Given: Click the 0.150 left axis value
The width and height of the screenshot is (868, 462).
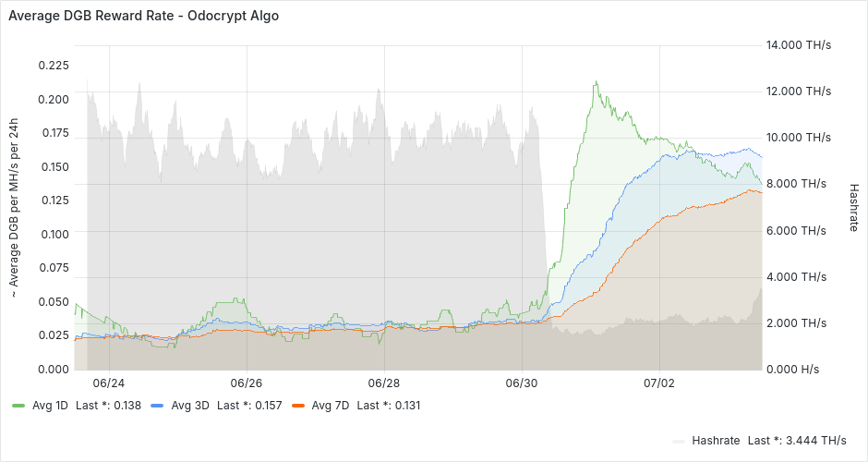Looking at the screenshot, I should coord(54,166).
